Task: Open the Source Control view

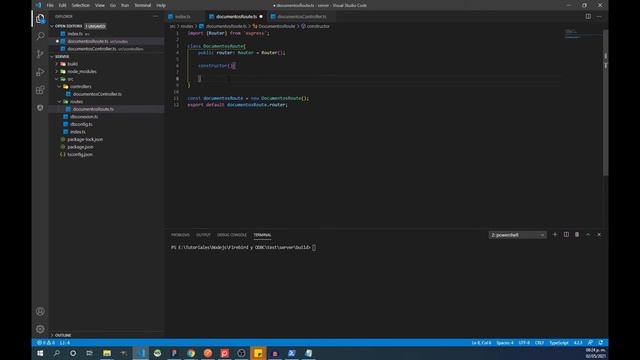Action: [x=40, y=54]
